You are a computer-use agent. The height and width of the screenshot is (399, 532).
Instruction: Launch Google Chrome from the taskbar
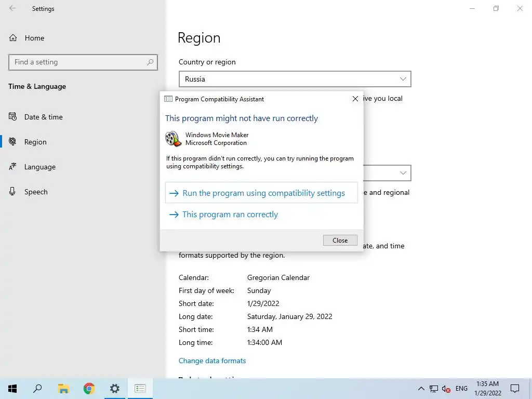[89, 389]
